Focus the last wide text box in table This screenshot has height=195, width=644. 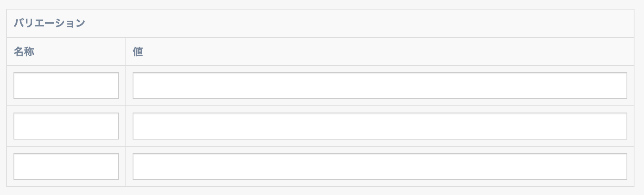[x=380, y=166]
